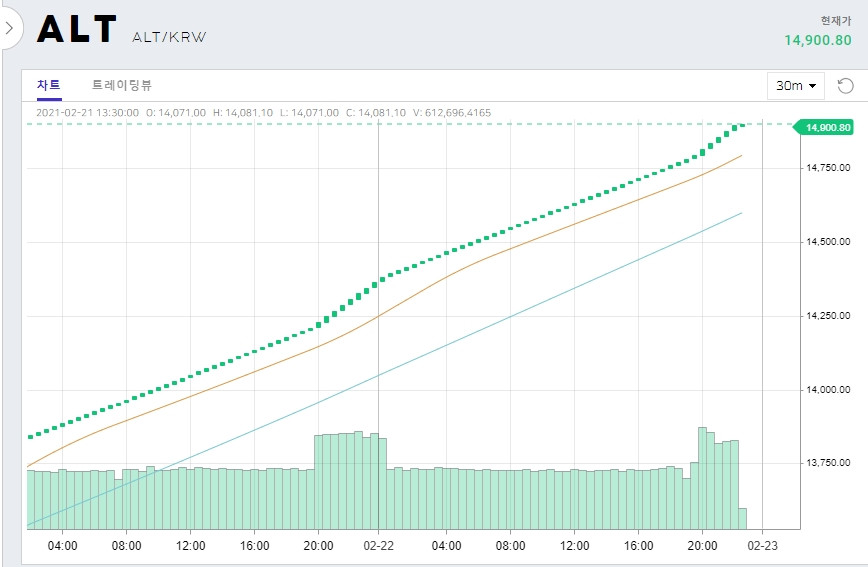Click the first 12:00 time axis label

pyautogui.click(x=190, y=546)
